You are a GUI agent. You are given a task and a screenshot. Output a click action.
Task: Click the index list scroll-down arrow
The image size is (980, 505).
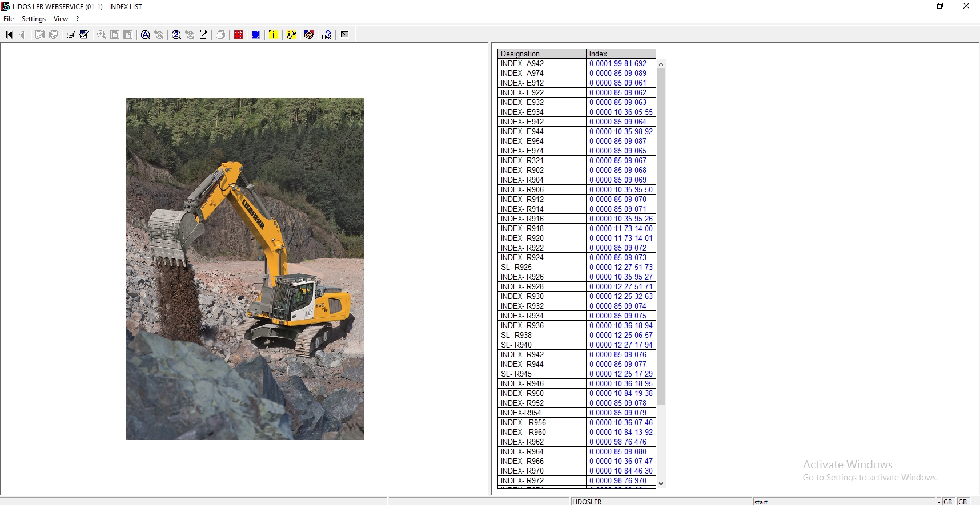coord(661,483)
